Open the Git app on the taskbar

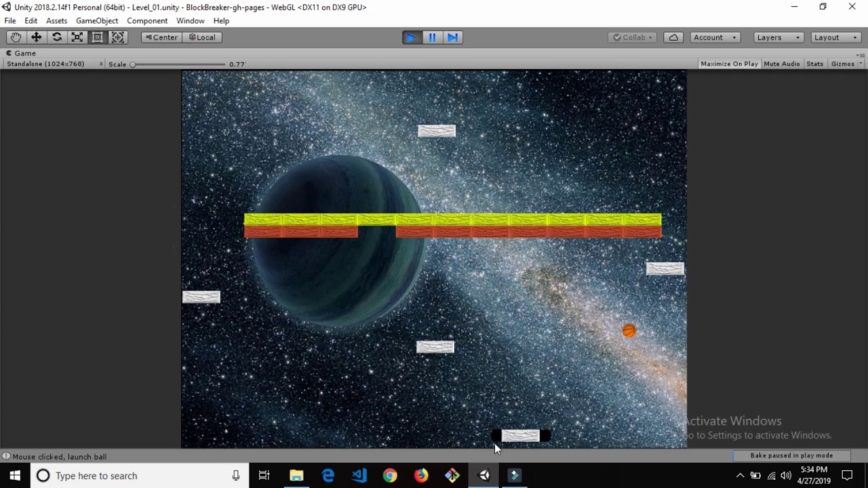(x=452, y=476)
